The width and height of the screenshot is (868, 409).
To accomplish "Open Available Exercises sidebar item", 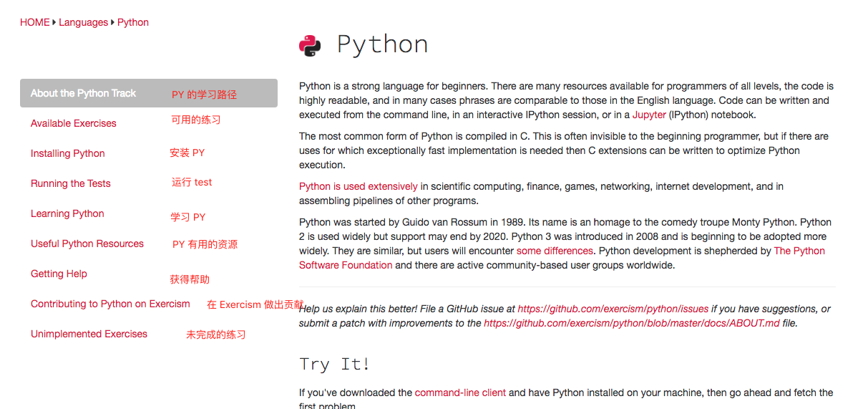I will pyautogui.click(x=73, y=123).
